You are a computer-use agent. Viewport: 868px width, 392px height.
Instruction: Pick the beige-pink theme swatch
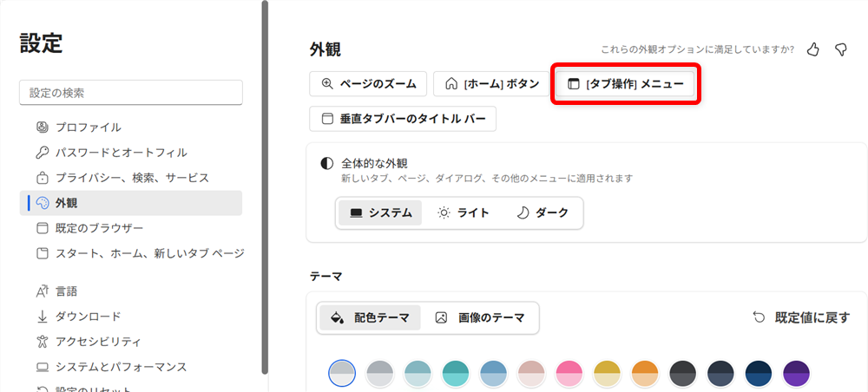(x=531, y=374)
